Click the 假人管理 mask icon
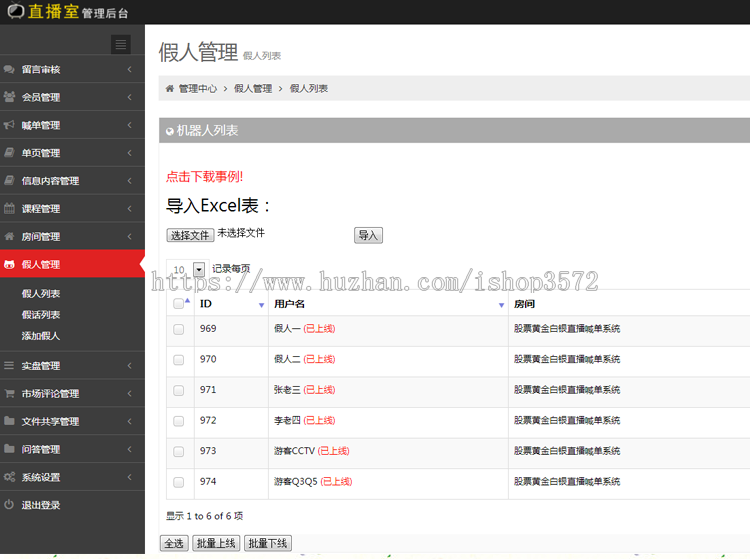Viewport: 750px width, 559px height. pos(9,264)
